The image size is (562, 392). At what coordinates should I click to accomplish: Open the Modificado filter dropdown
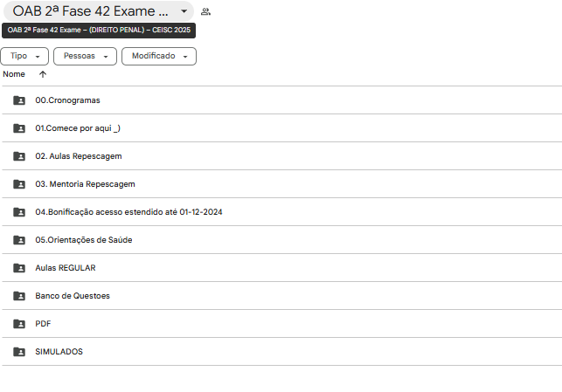(x=159, y=56)
